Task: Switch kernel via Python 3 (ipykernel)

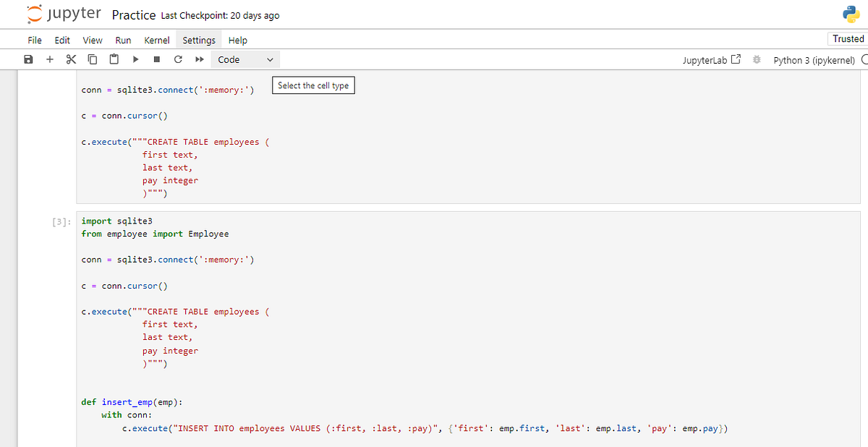Action: tap(814, 60)
